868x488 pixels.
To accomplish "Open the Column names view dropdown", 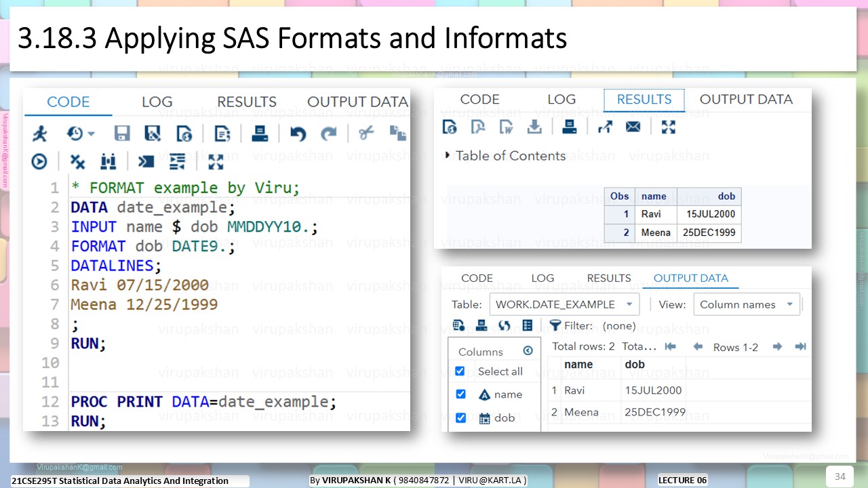I will [790, 304].
